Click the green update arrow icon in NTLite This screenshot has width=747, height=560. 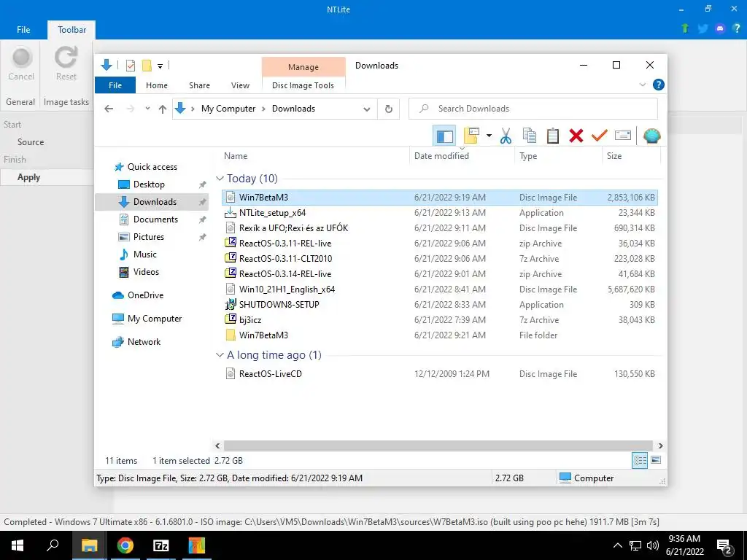point(685,28)
